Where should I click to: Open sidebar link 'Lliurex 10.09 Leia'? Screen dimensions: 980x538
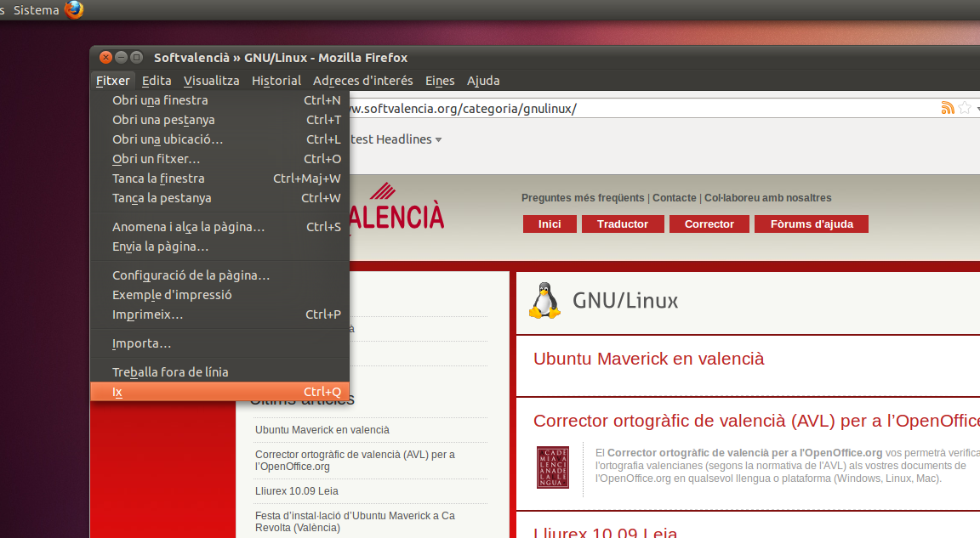point(296,491)
